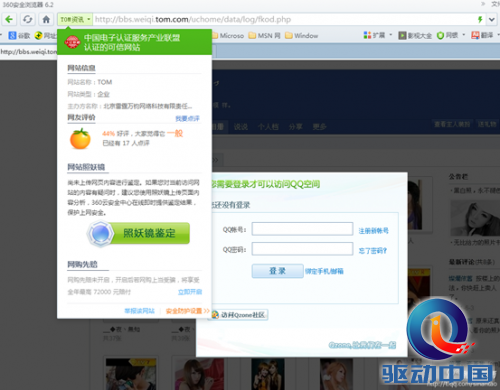Toggle the green lightning speed mode icon
Viewport: 500px width, 390px height.
(x=480, y=19)
